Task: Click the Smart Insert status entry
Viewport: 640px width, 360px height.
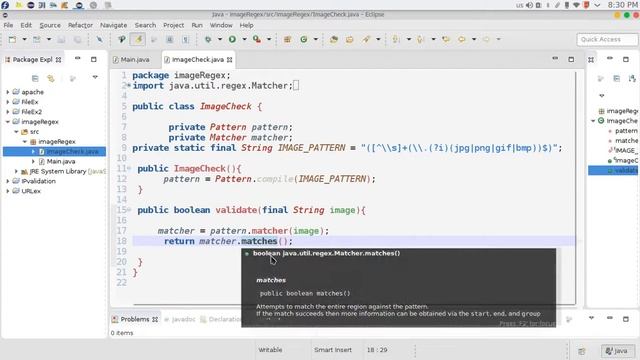Action: (333, 350)
